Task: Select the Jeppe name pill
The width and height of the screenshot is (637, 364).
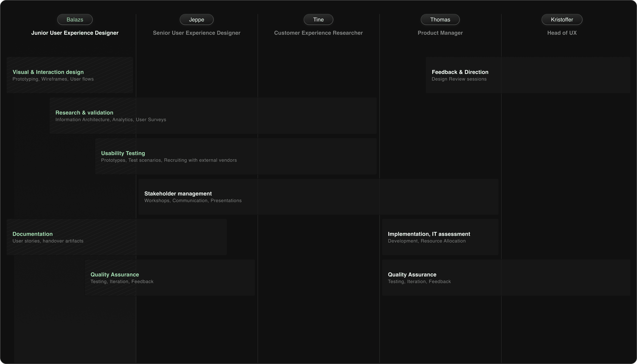Action: click(197, 20)
